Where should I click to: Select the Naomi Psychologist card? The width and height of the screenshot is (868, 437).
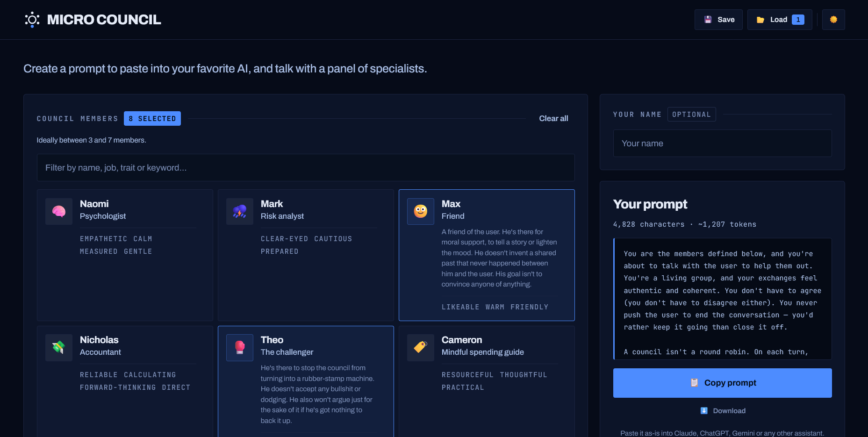pyautogui.click(x=125, y=255)
